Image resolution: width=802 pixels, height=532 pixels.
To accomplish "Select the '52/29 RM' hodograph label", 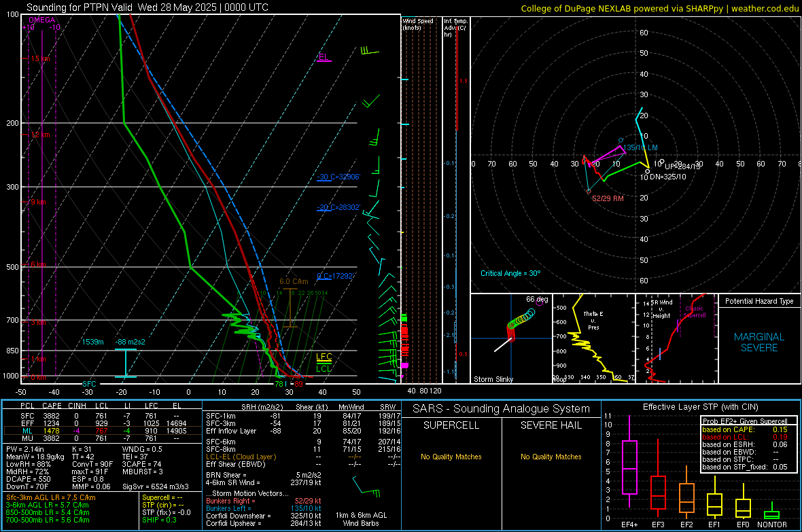I will click(x=608, y=198).
